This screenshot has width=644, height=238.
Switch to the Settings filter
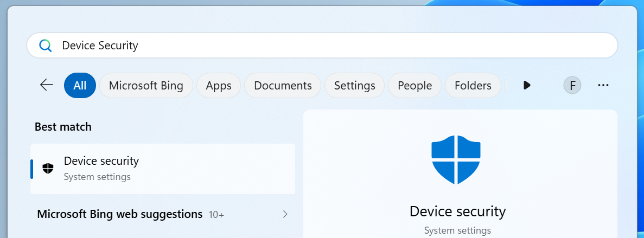[x=354, y=85]
